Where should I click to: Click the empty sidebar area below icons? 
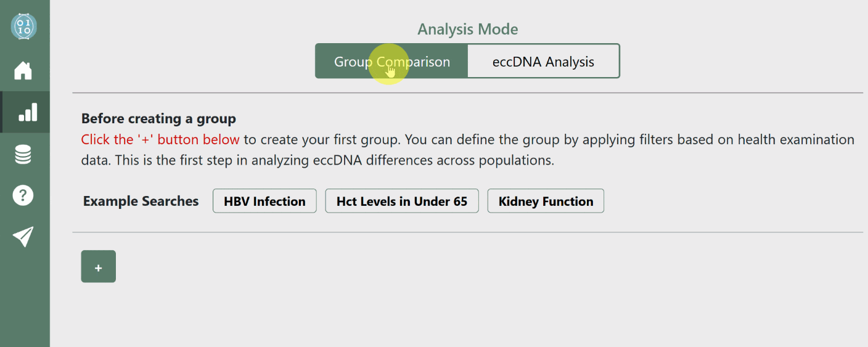point(25,302)
